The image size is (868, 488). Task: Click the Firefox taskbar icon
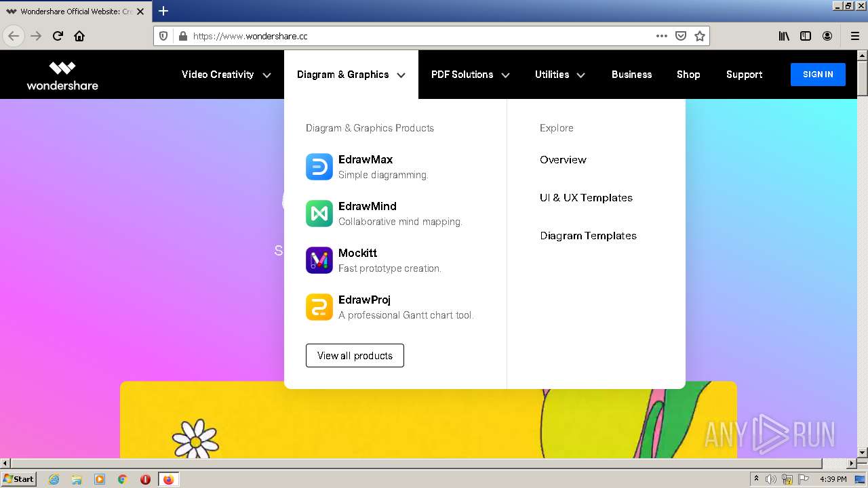click(x=168, y=479)
